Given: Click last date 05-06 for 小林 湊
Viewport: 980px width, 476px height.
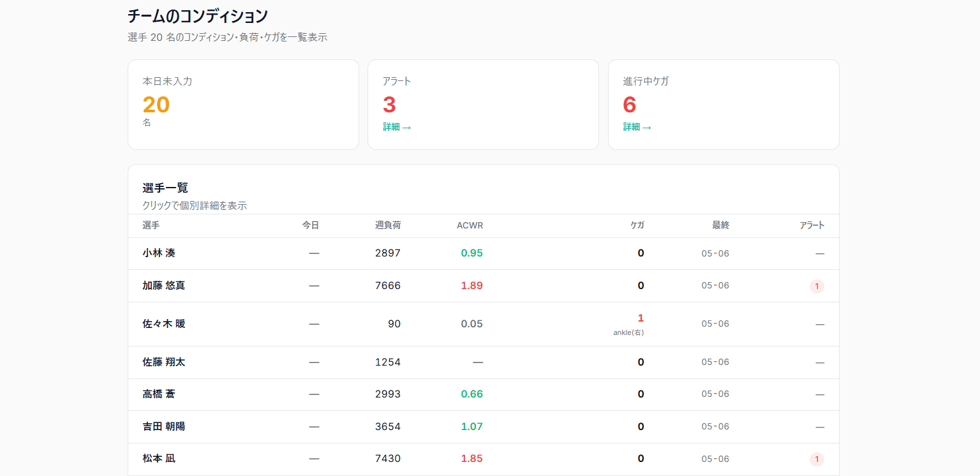Looking at the screenshot, I should tap(715, 253).
